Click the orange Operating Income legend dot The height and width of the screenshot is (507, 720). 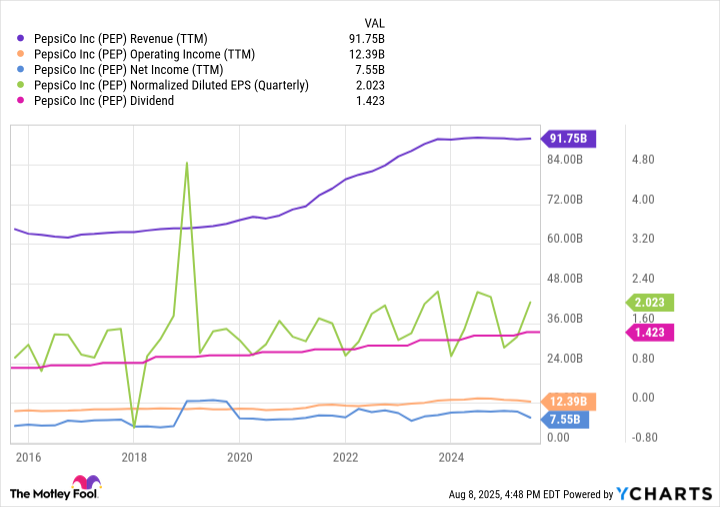20,54
